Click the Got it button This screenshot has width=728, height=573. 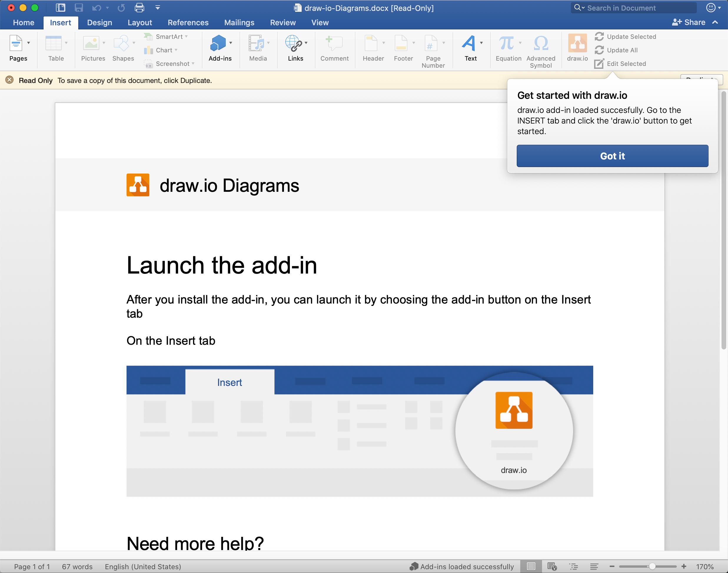click(612, 156)
